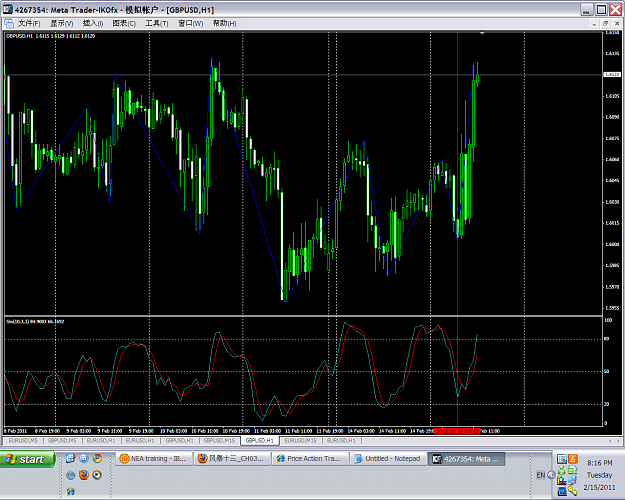Switch to NEA training taskbar window
Image resolution: width=625 pixels, height=500 pixels.
click(154, 459)
